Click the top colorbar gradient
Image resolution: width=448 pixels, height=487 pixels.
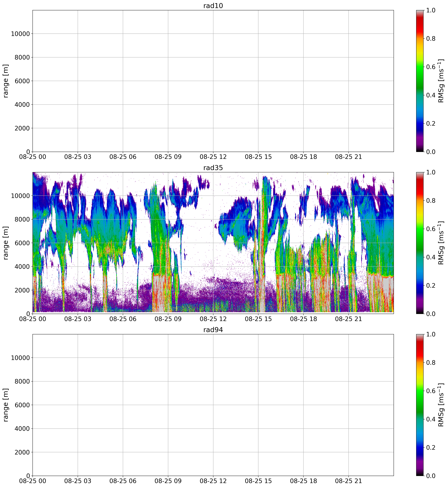click(x=420, y=81)
